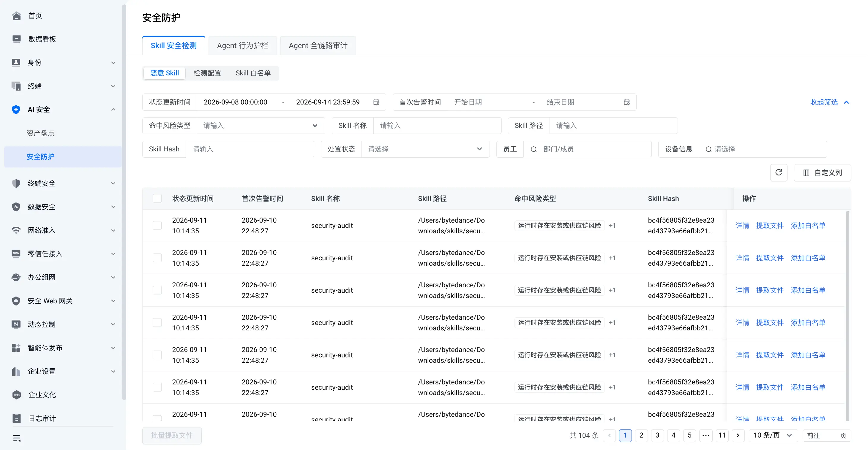
Task: Click the 企业文化 sidebar icon
Action: pos(16,395)
